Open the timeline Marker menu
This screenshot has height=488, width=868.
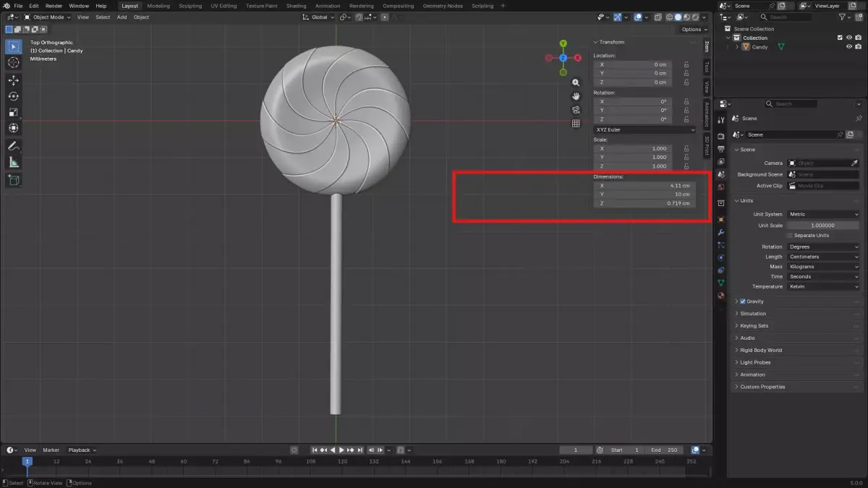(51, 450)
